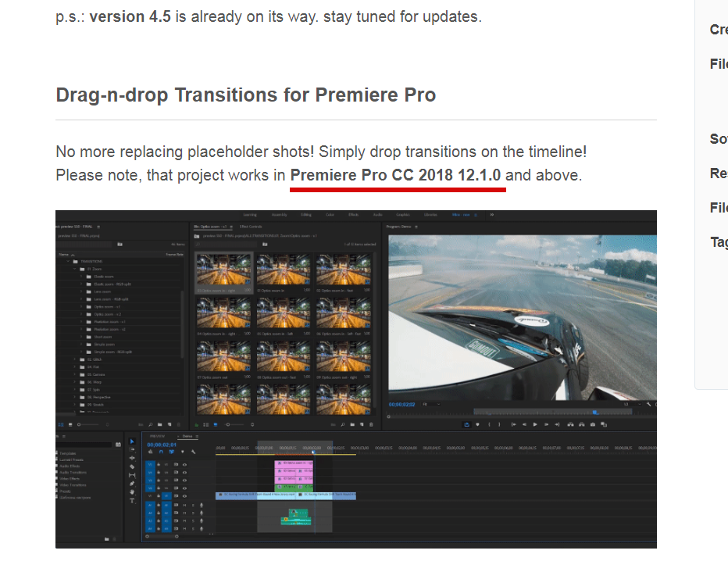Switch to the Color workspace tab
This screenshot has width=728, height=579.
coord(330,215)
